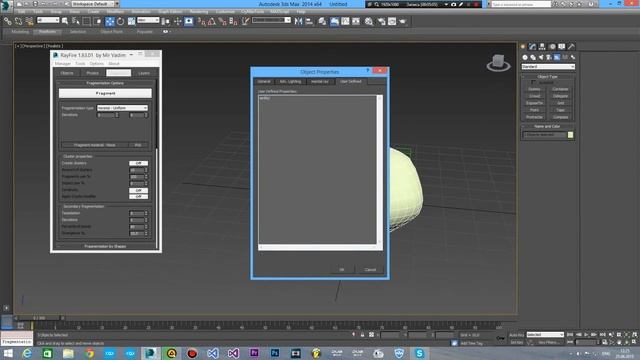The width and height of the screenshot is (640, 360).
Task: Toggle the Snaps Toggle button
Action: [x=202, y=21]
